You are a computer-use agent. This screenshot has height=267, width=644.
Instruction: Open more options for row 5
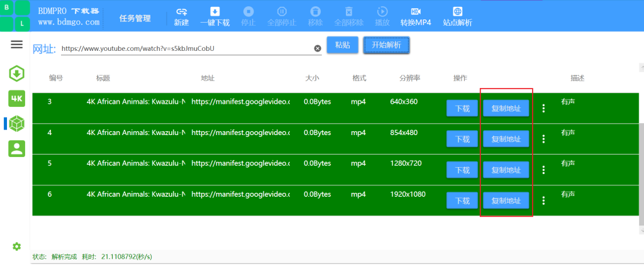(544, 170)
